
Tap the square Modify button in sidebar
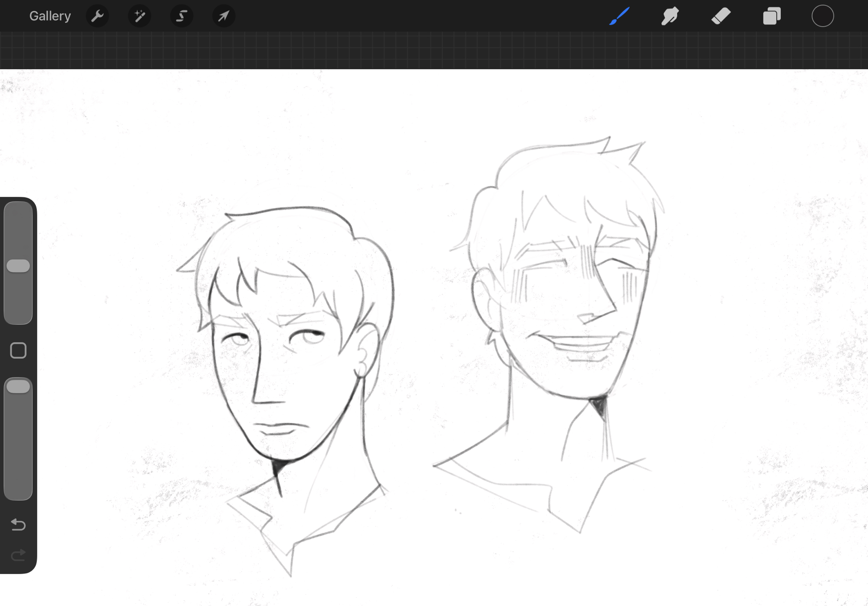(x=18, y=350)
